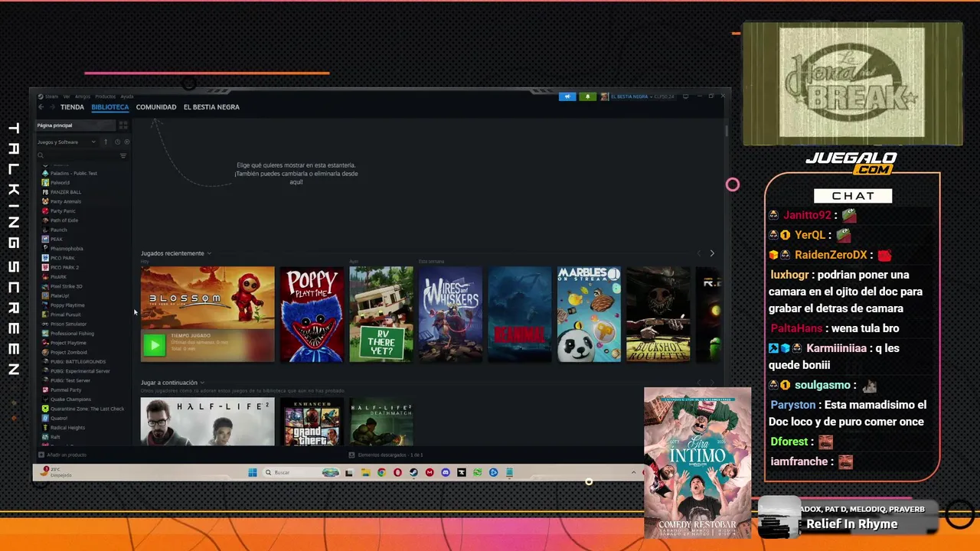Image resolution: width=980 pixels, height=551 pixels.
Task: Show hidden tray icons chevron
Action: pos(633,472)
